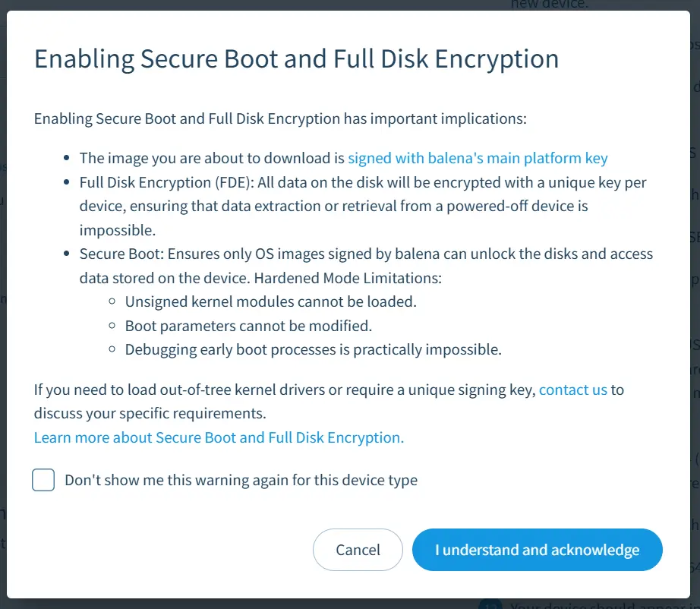Click the first bullet about the download image
Screen dimensions: 700x609
point(213,158)
